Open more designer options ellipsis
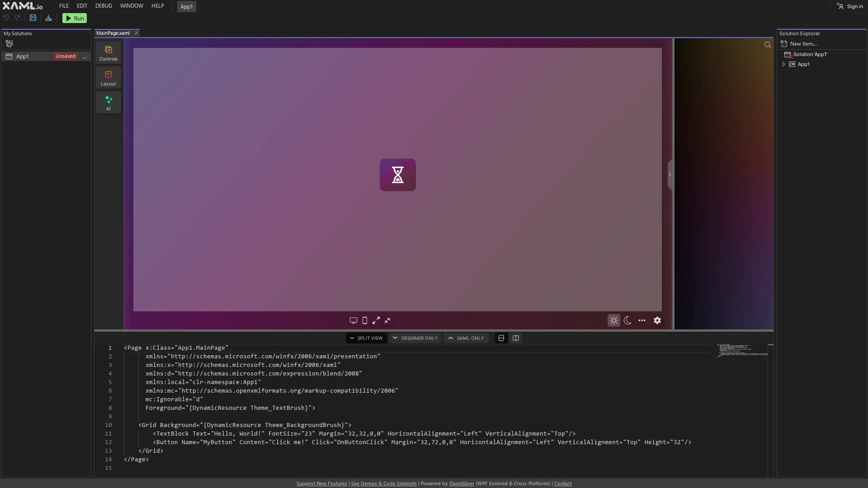868x488 pixels. [642, 320]
